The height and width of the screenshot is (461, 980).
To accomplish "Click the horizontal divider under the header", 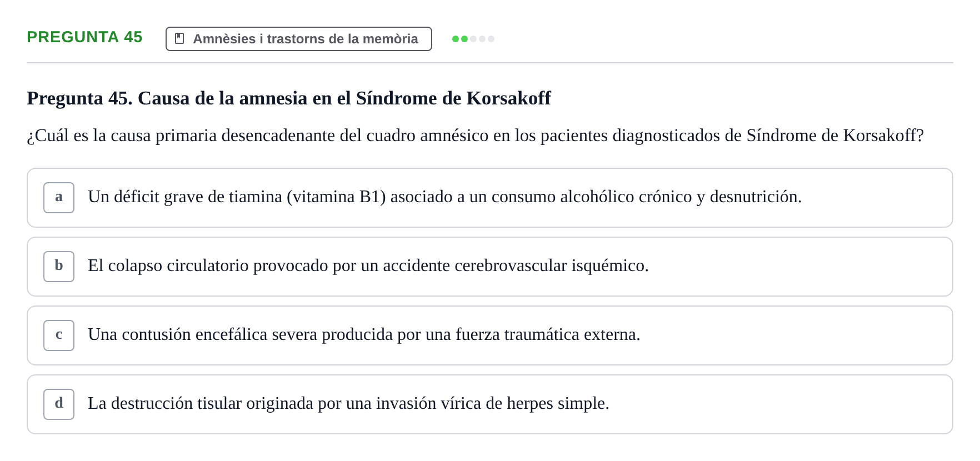I will coord(490,63).
